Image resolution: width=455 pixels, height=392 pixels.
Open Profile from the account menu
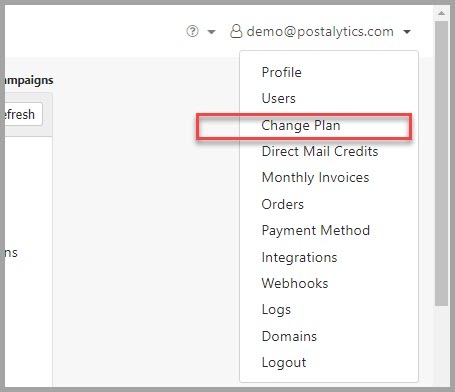[x=282, y=72]
